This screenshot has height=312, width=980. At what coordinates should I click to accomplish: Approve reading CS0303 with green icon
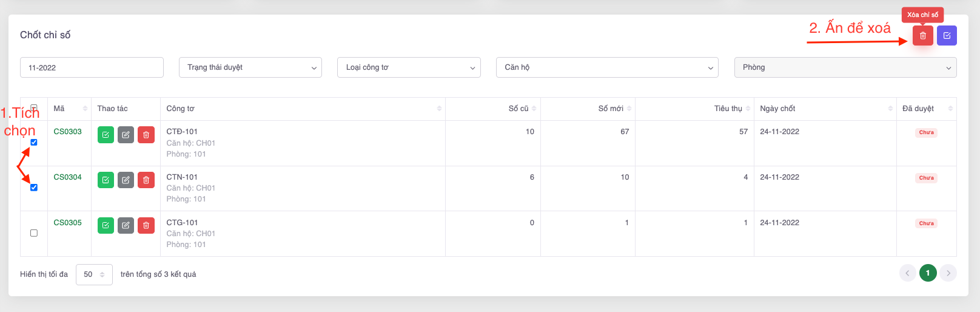106,135
